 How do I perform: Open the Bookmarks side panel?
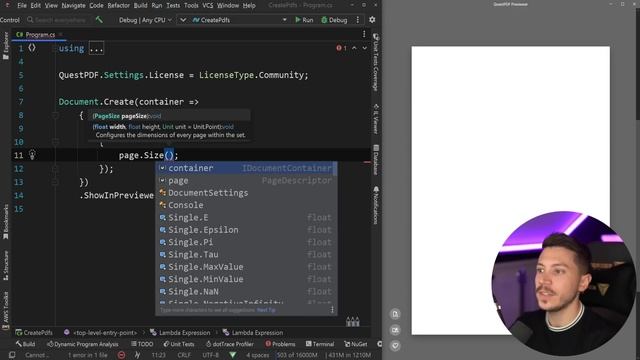pyautogui.click(x=5, y=222)
